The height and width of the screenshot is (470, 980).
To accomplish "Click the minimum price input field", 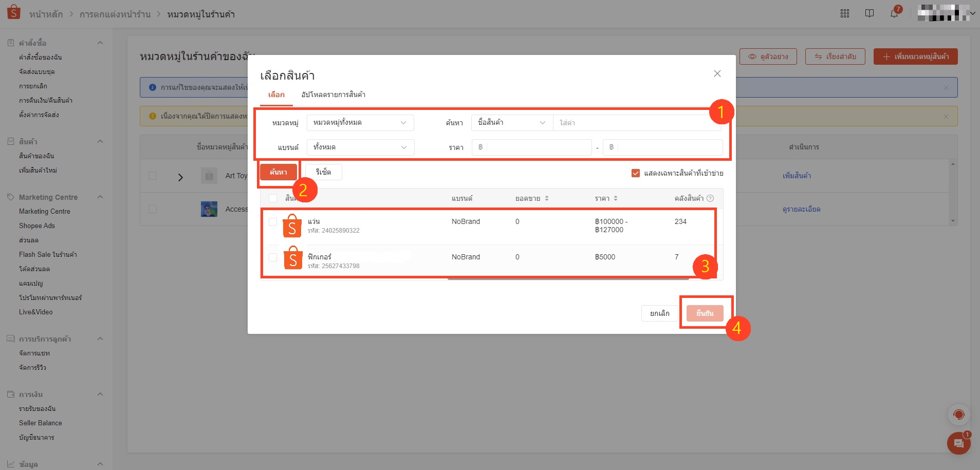I will pyautogui.click(x=532, y=147).
